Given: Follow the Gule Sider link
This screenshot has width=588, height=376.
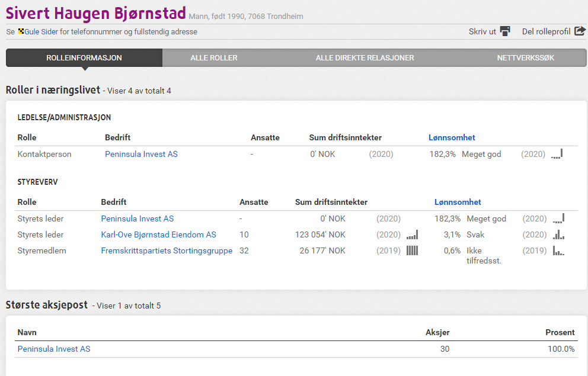Looking at the screenshot, I should point(41,31).
